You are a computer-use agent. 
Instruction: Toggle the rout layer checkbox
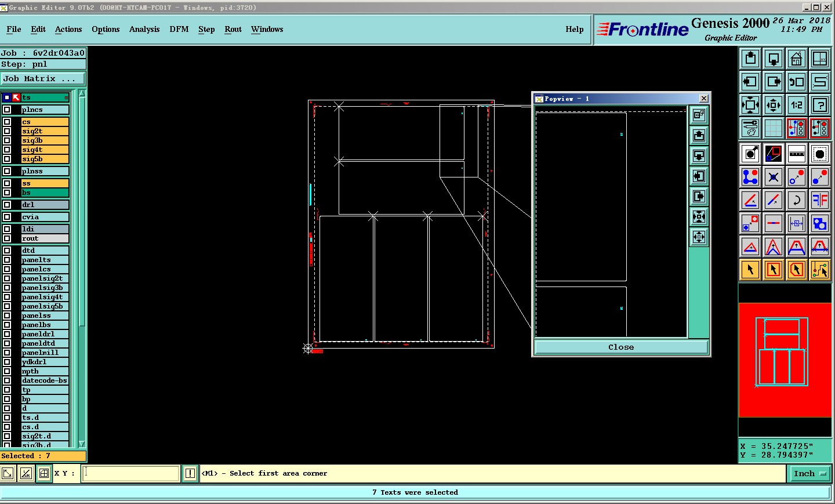pyautogui.click(x=7, y=238)
